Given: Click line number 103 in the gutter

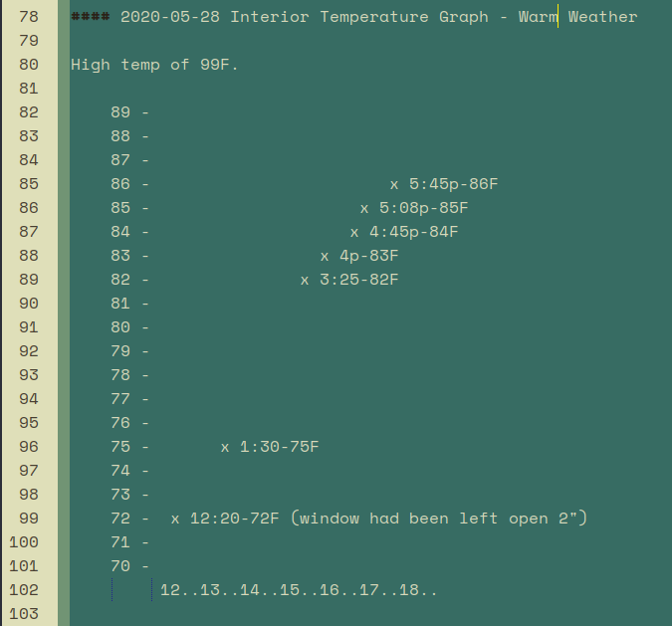Looking at the screenshot, I should click(x=24, y=614).
